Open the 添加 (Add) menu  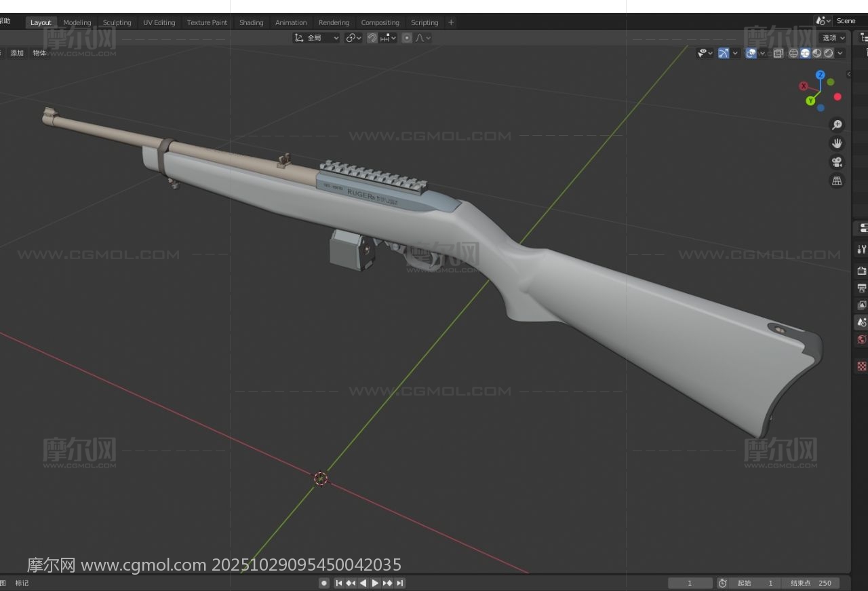click(17, 53)
